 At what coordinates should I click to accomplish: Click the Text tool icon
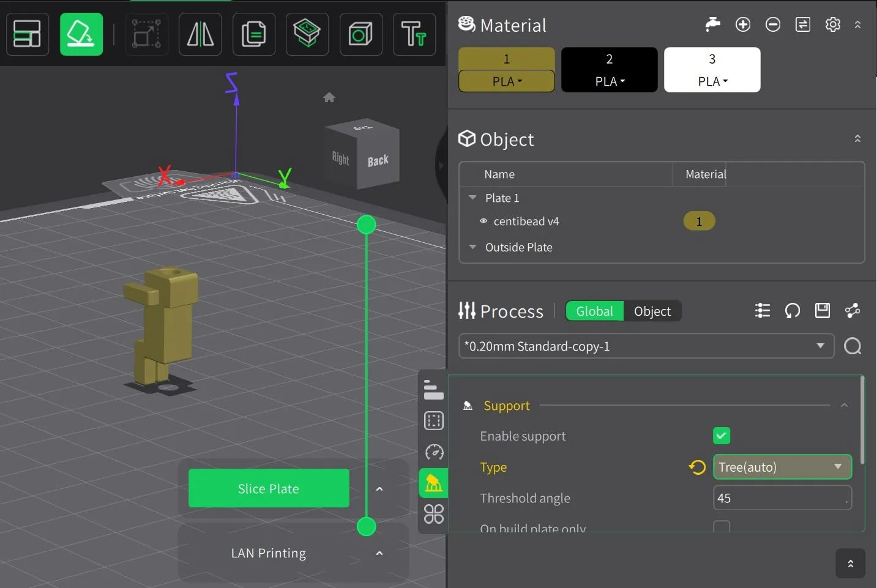[414, 34]
